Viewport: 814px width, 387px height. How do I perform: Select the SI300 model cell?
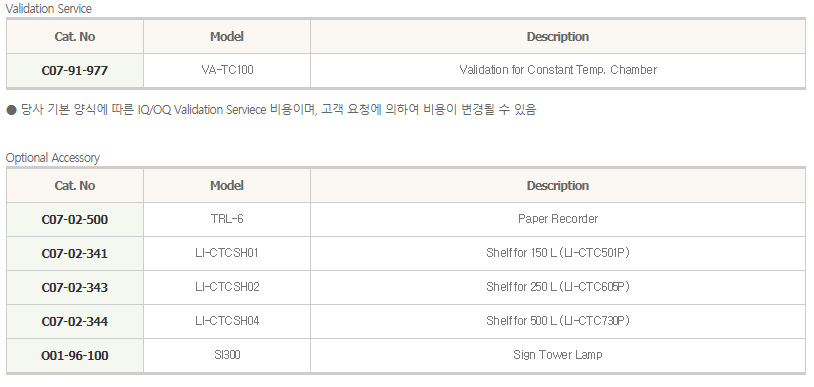coord(227,355)
